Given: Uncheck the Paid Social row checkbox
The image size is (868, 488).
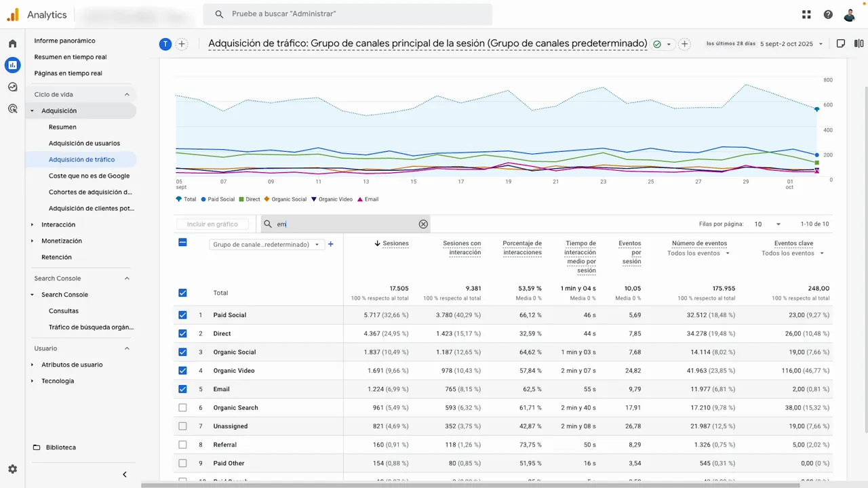Looking at the screenshot, I should click(182, 315).
